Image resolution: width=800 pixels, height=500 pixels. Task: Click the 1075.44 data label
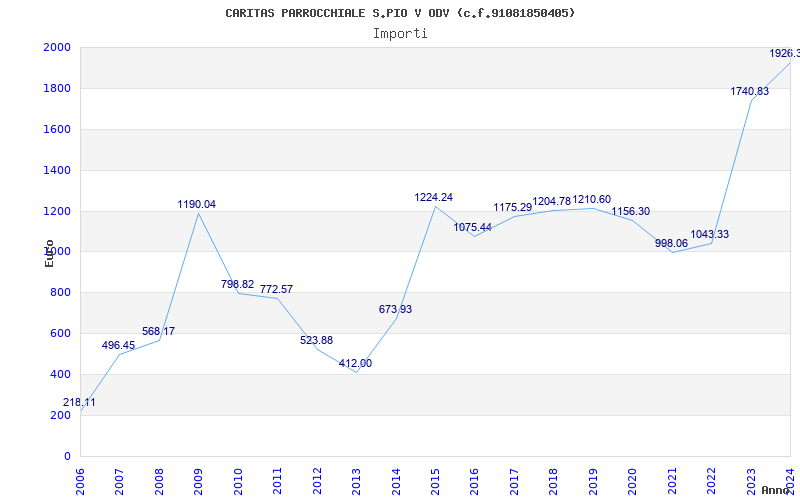pos(472,228)
